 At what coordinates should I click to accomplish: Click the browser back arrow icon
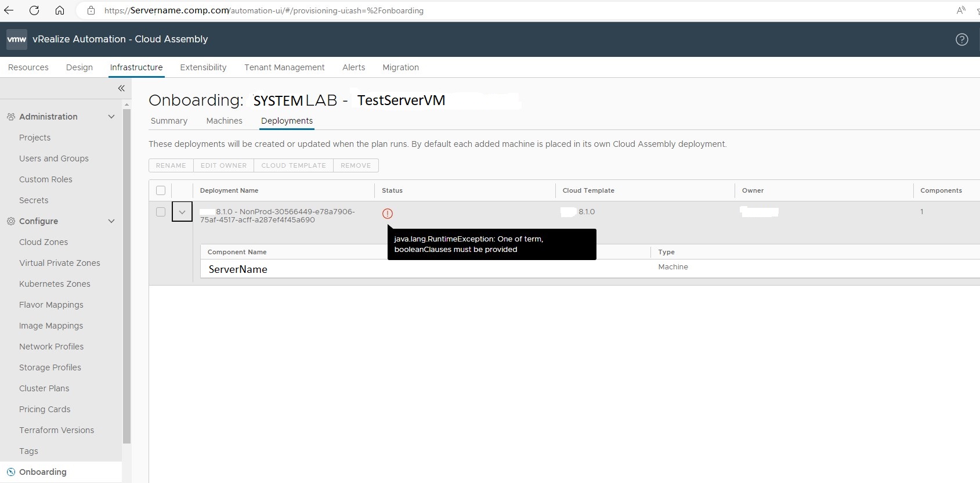9,10
